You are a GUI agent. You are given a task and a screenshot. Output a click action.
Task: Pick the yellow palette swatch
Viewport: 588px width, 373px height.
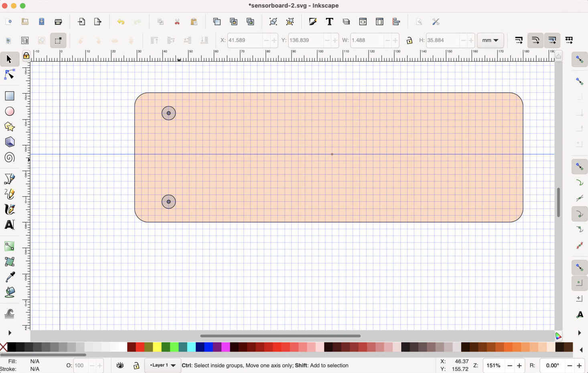[157, 347]
